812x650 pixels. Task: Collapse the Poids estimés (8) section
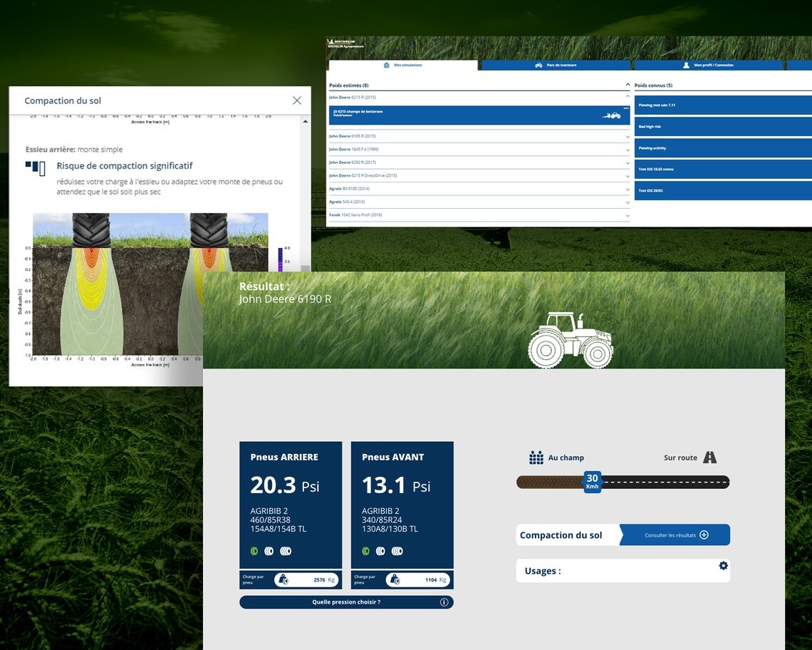pos(628,85)
